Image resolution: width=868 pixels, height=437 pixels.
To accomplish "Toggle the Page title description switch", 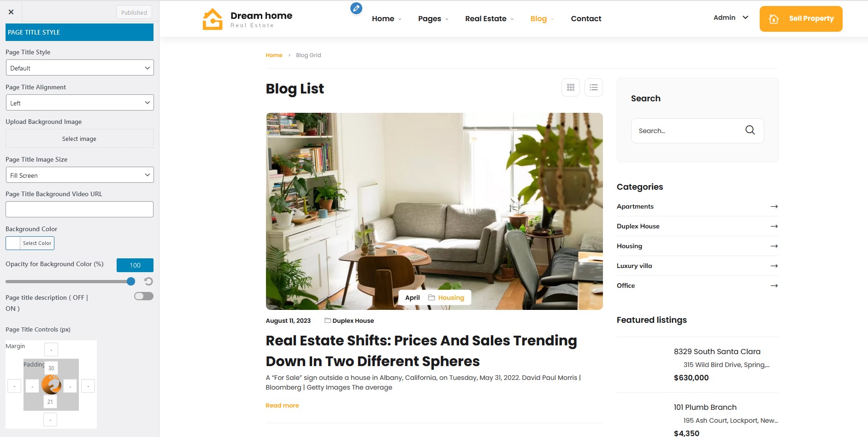I will click(144, 296).
